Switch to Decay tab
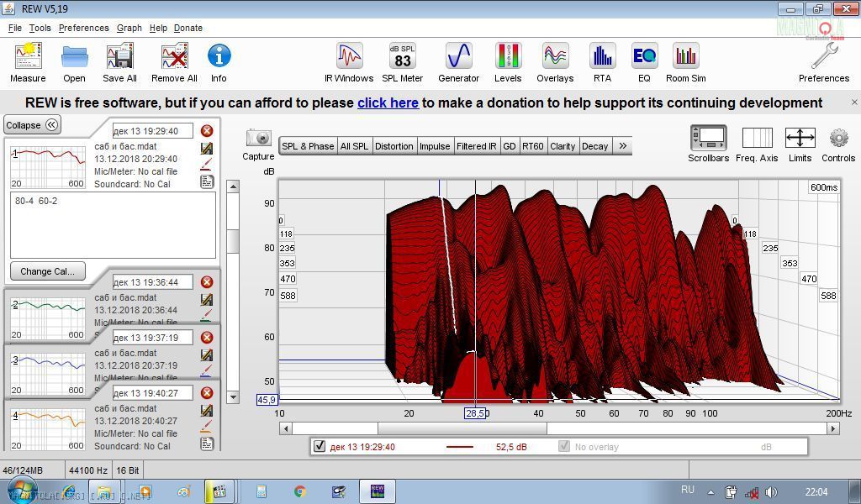Image resolution: width=861 pixels, height=504 pixels. pos(594,146)
